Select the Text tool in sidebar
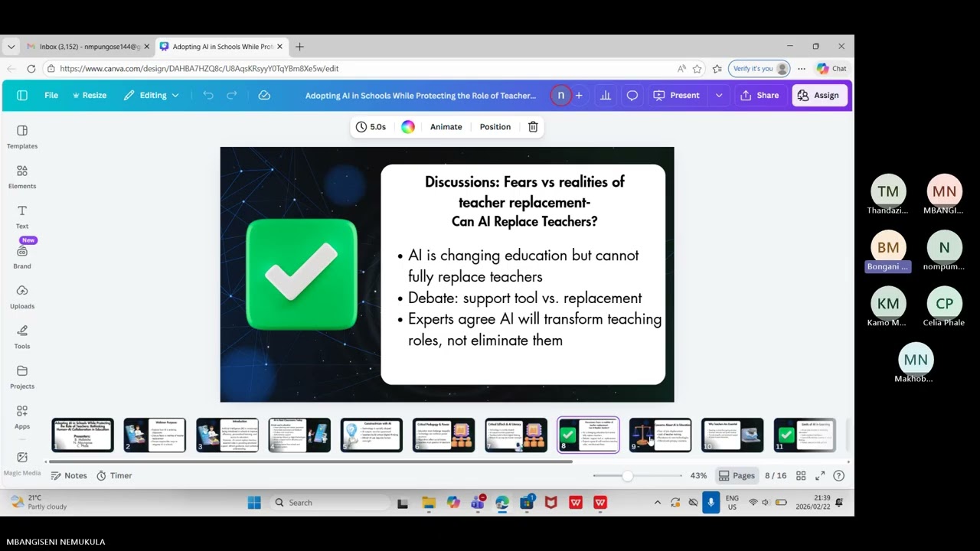 [22, 217]
